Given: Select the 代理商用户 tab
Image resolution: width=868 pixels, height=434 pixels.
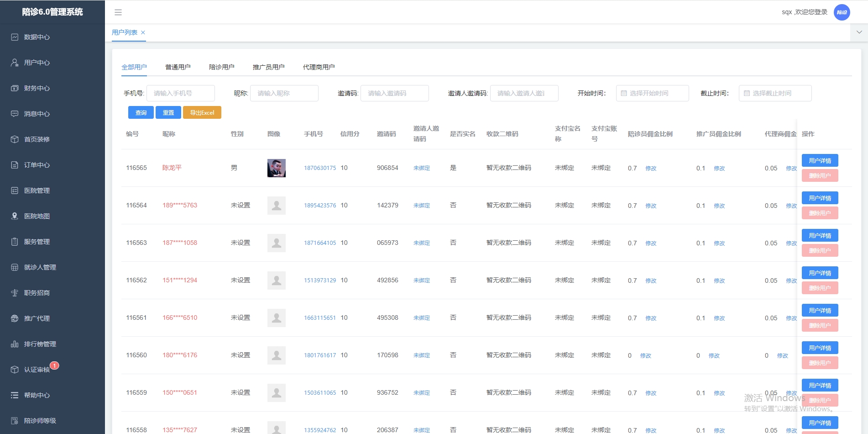Looking at the screenshot, I should point(319,67).
